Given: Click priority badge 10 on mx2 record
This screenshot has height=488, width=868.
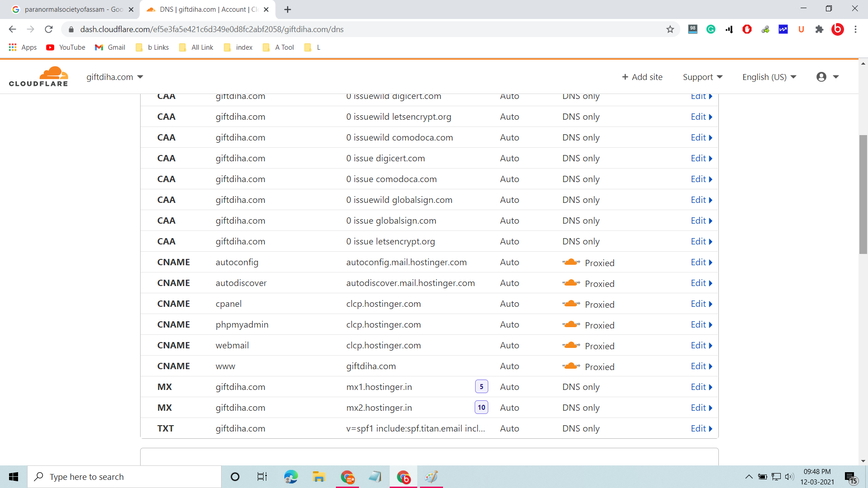Looking at the screenshot, I should (481, 408).
